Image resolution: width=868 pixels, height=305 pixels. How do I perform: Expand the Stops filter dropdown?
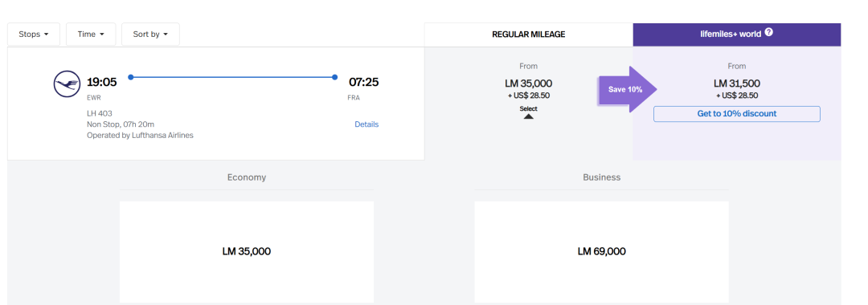34,35
